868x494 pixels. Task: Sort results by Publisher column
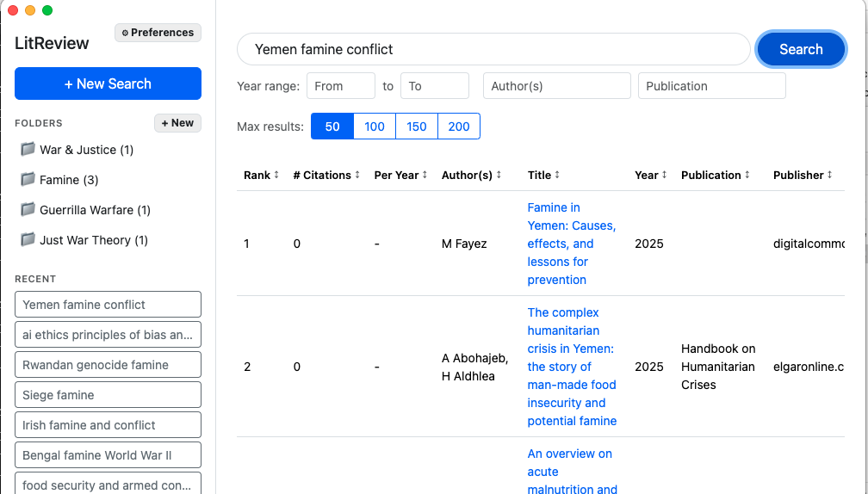pyautogui.click(x=803, y=175)
